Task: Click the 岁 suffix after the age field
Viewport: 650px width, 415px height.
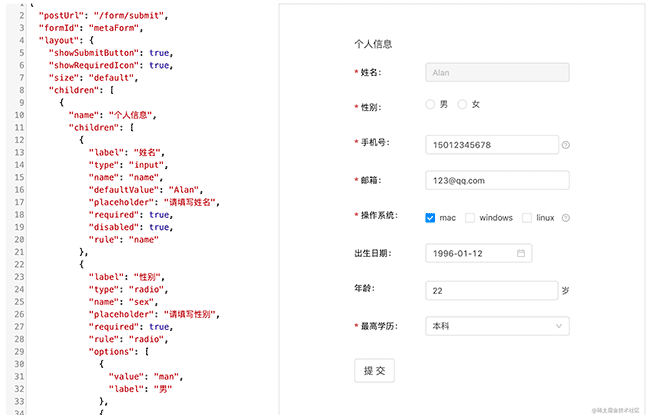Action: [565, 291]
